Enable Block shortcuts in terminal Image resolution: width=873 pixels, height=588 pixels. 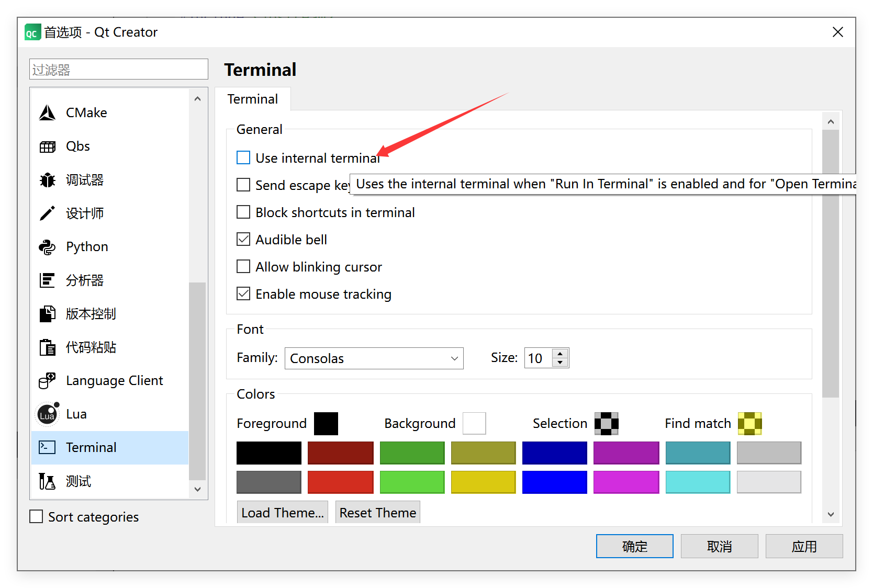click(x=243, y=212)
